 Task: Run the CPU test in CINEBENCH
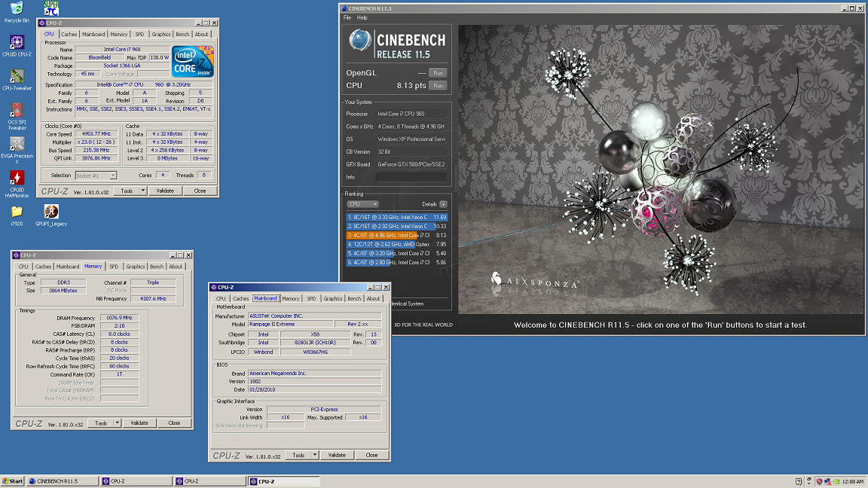click(438, 86)
